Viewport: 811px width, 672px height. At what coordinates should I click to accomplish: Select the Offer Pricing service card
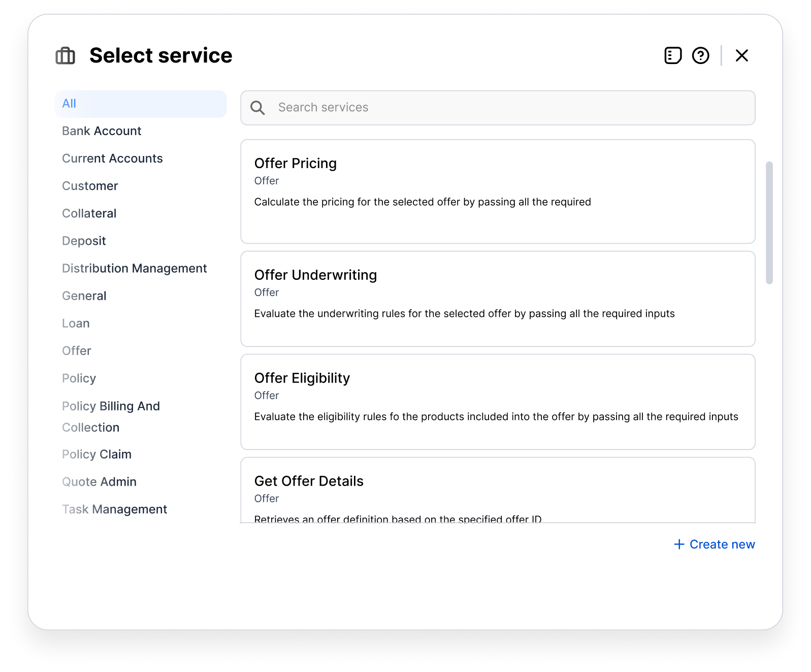click(x=498, y=191)
